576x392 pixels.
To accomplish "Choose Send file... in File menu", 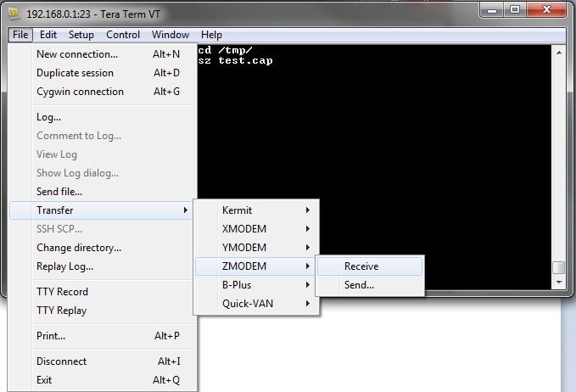I will tap(102, 192).
